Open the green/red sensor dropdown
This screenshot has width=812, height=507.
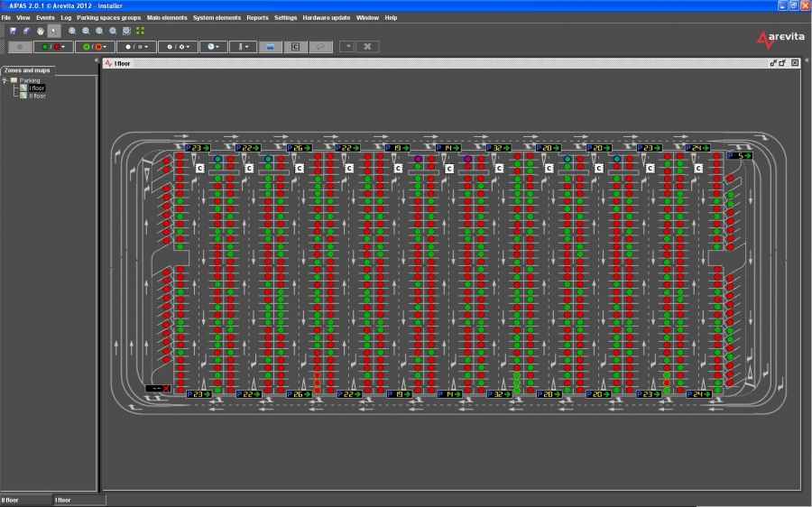[x=53, y=46]
